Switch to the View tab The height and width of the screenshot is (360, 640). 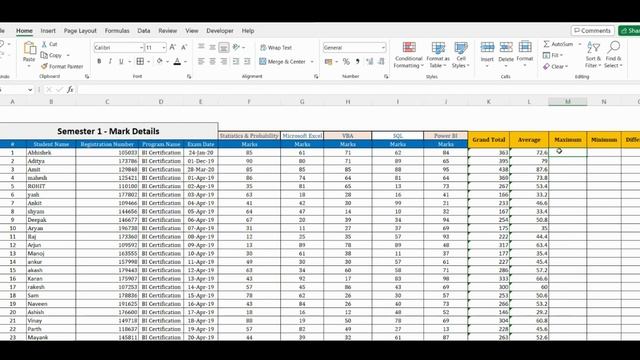192,31
